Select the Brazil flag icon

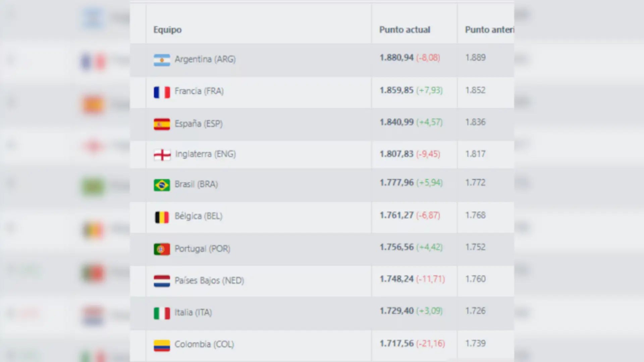[162, 184]
